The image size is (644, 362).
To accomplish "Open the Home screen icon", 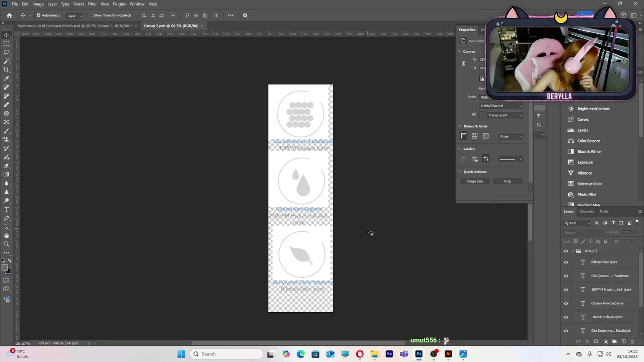I will pos(9,15).
